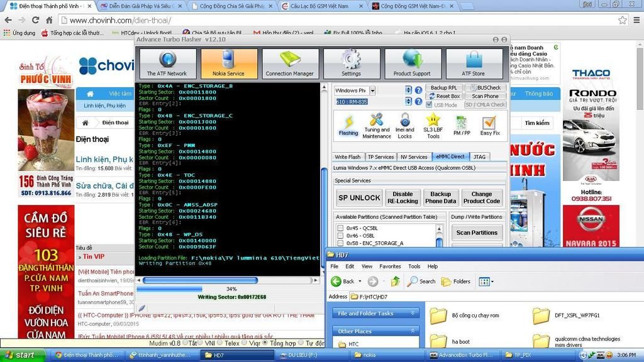Toggle the USB Mode checkbox
This screenshot has width=644, height=362.
click(429, 105)
